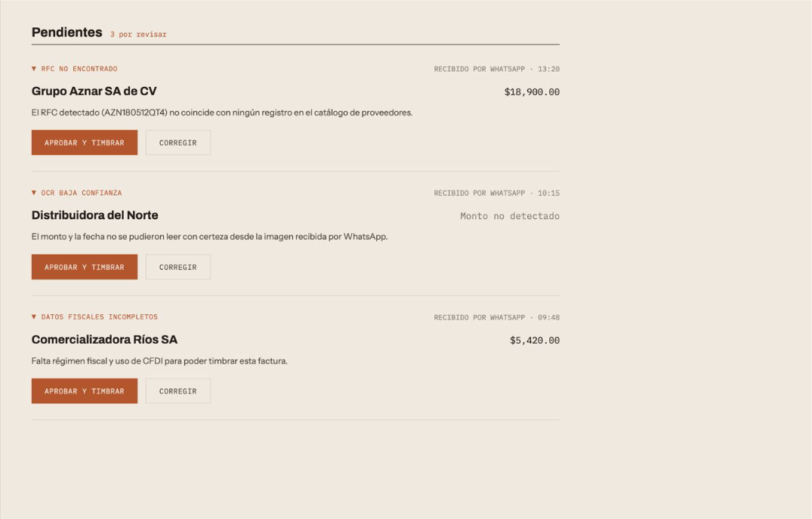Select the $18,900.00 amount
The height and width of the screenshot is (519, 812).
532,92
